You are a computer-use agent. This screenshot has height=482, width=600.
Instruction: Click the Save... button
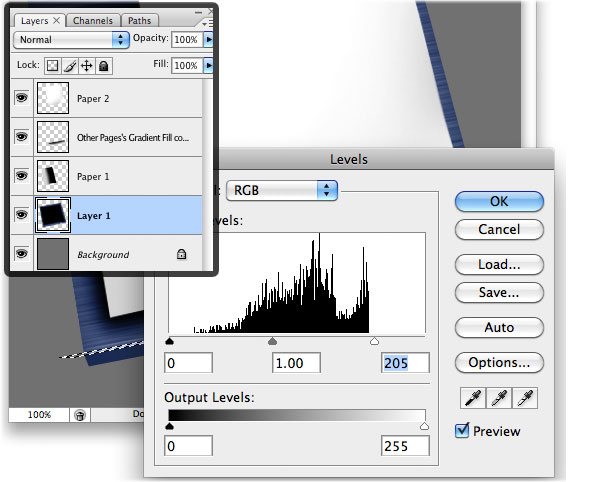pyautogui.click(x=499, y=293)
